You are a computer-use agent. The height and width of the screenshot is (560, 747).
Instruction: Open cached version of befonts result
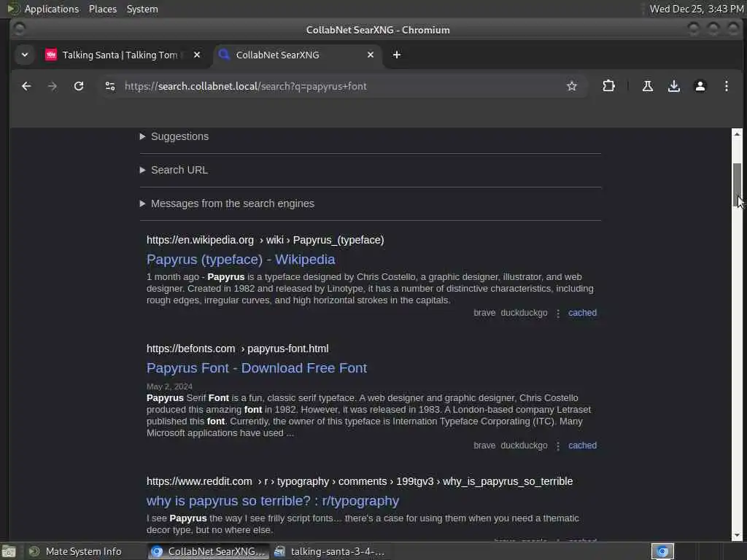582,446
